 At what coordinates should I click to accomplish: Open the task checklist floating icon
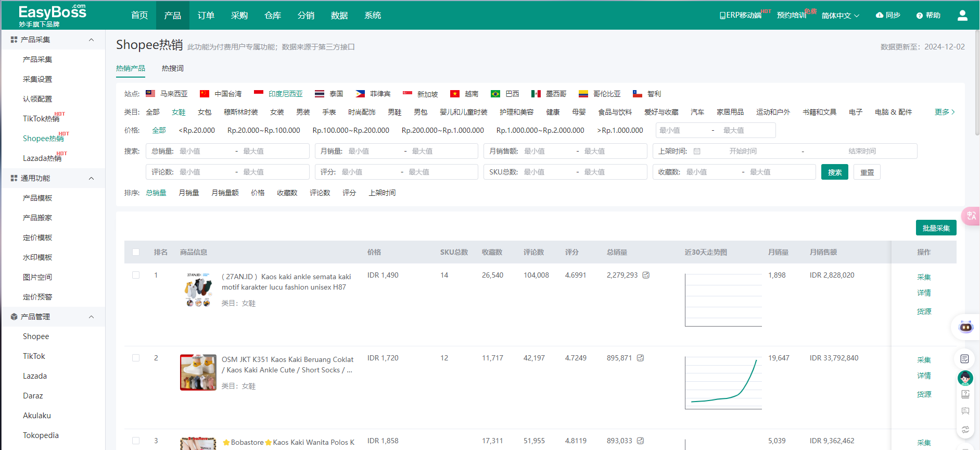pos(965,359)
